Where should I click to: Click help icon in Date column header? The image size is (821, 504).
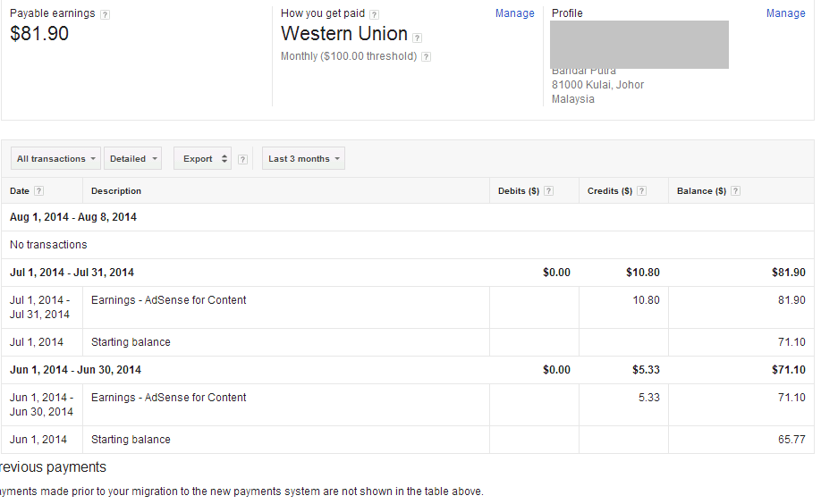[39, 191]
